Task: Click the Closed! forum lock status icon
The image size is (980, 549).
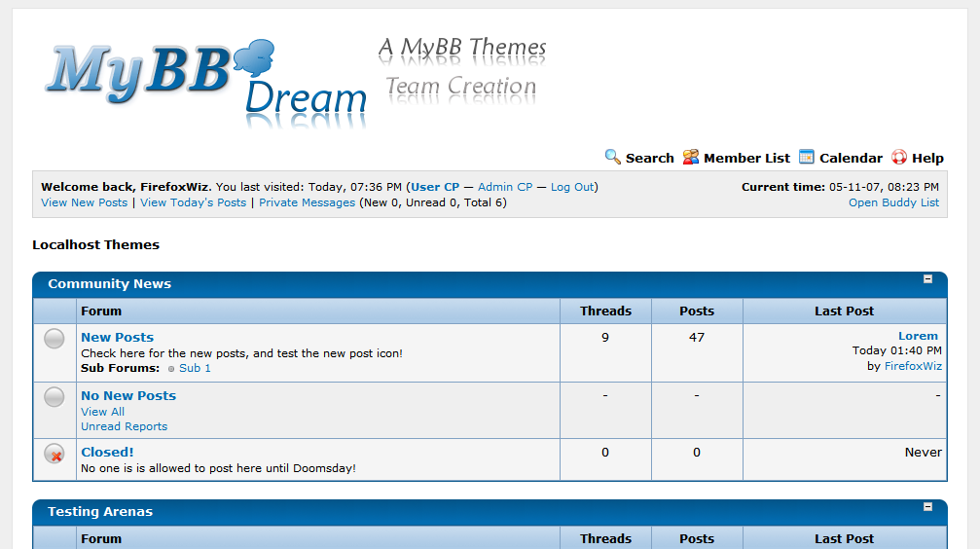Action: click(54, 454)
